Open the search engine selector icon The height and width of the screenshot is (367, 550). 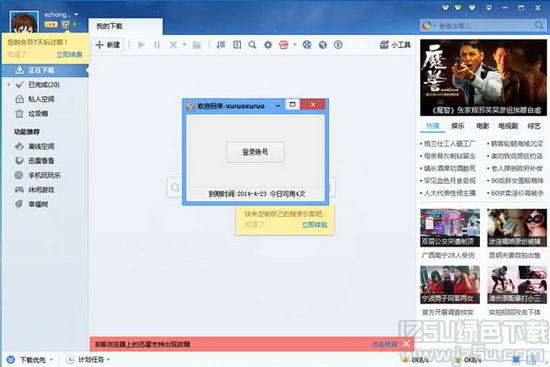[x=429, y=26]
